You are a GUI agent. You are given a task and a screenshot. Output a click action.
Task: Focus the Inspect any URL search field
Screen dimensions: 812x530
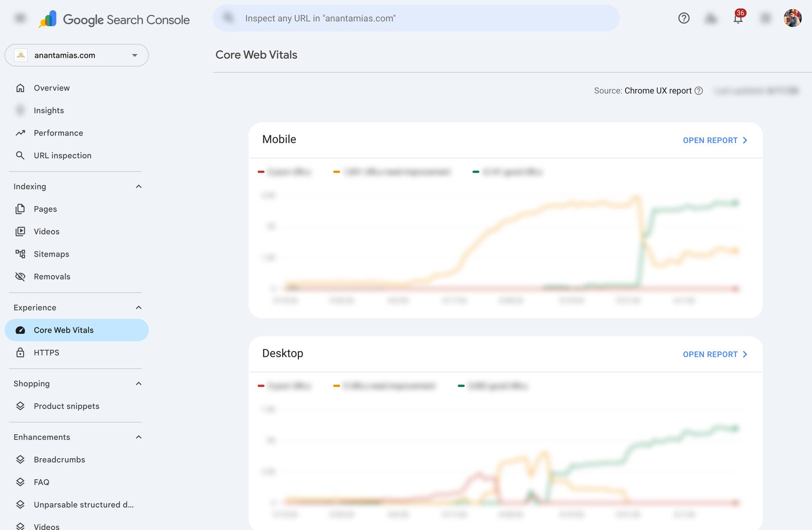coord(416,18)
